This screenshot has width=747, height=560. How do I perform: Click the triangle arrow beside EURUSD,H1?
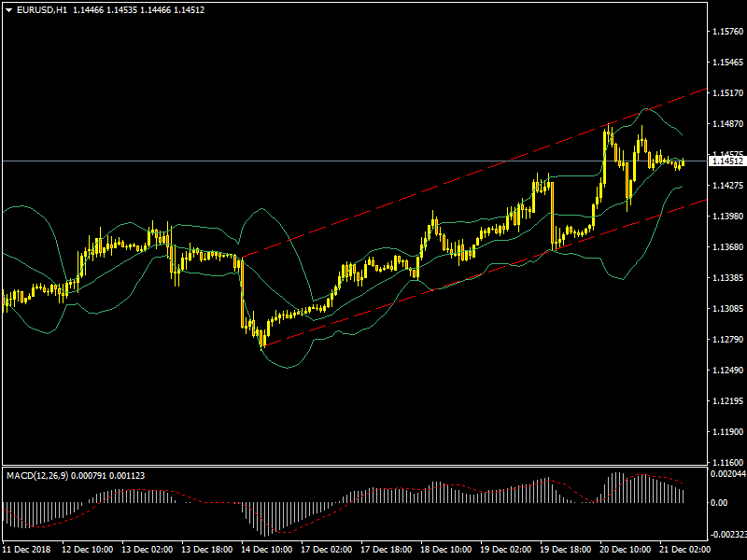coord(8,9)
